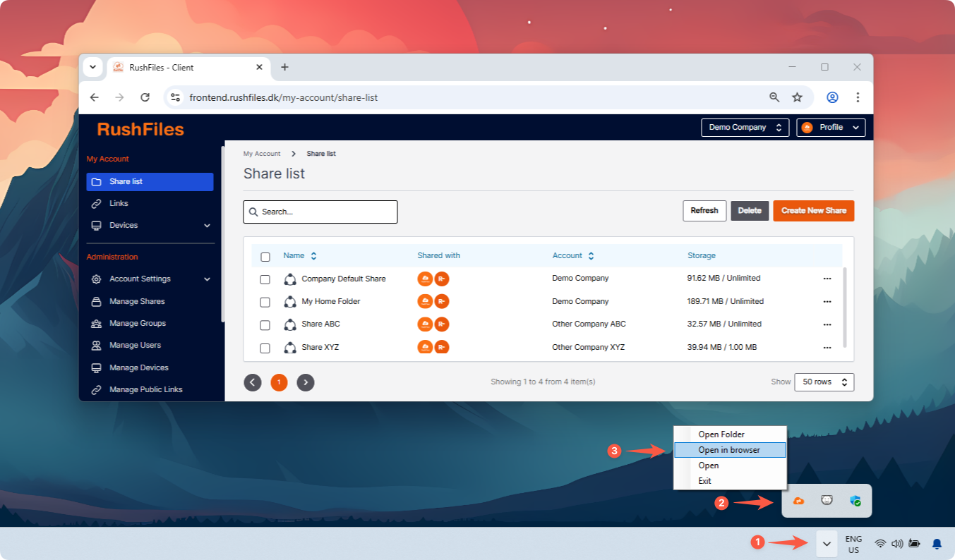The width and height of the screenshot is (955, 560).
Task: Toggle the select-all header checkbox
Action: [x=265, y=257]
